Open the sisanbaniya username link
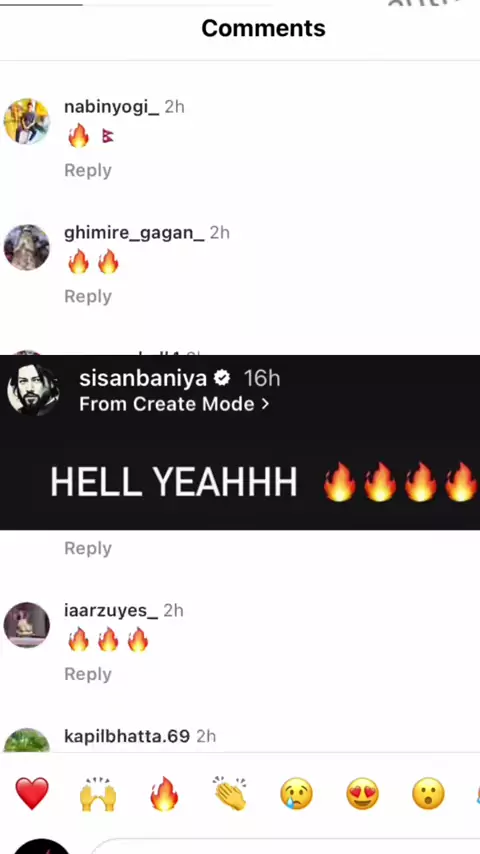The width and height of the screenshot is (480, 854). click(143, 378)
